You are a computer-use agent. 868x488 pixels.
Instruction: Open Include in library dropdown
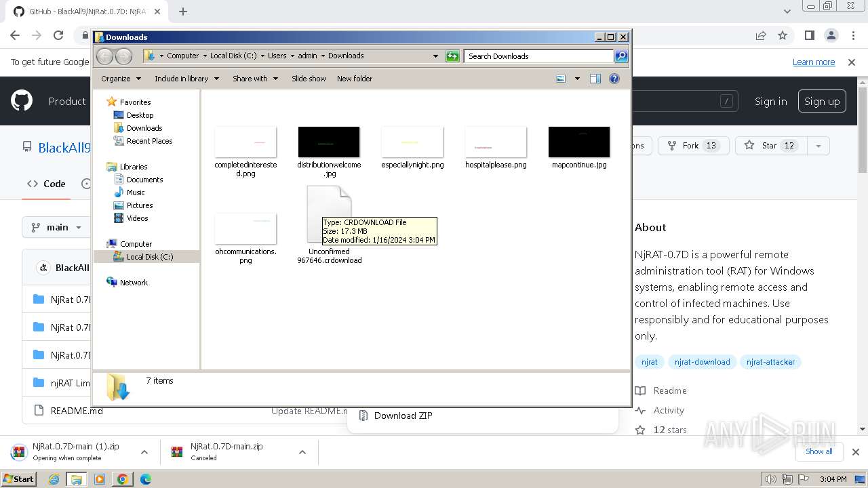click(x=186, y=79)
